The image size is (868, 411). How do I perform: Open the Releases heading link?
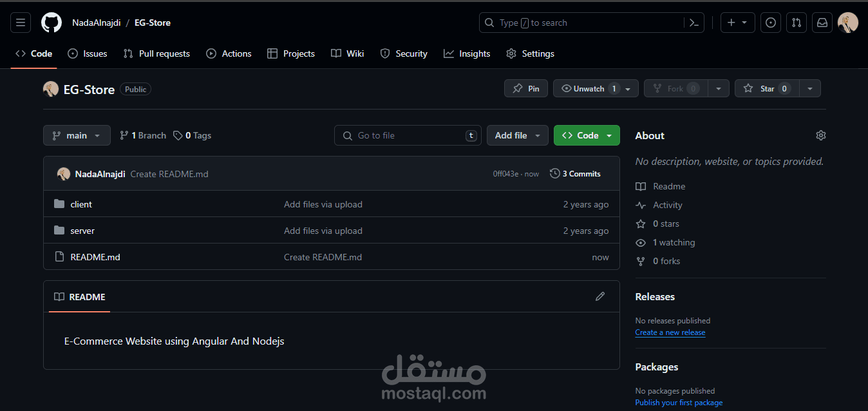655,297
